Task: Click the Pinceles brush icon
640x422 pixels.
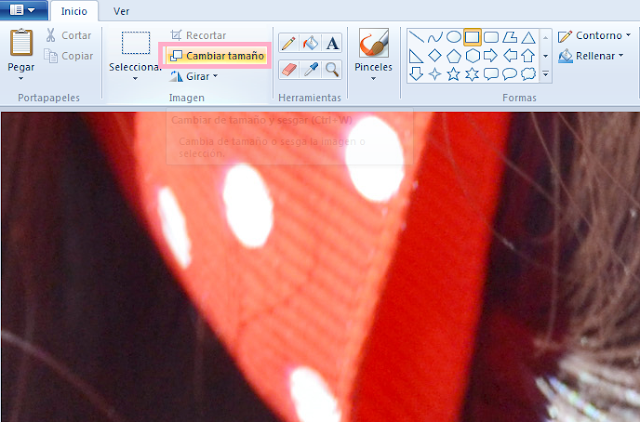Action: click(x=373, y=43)
